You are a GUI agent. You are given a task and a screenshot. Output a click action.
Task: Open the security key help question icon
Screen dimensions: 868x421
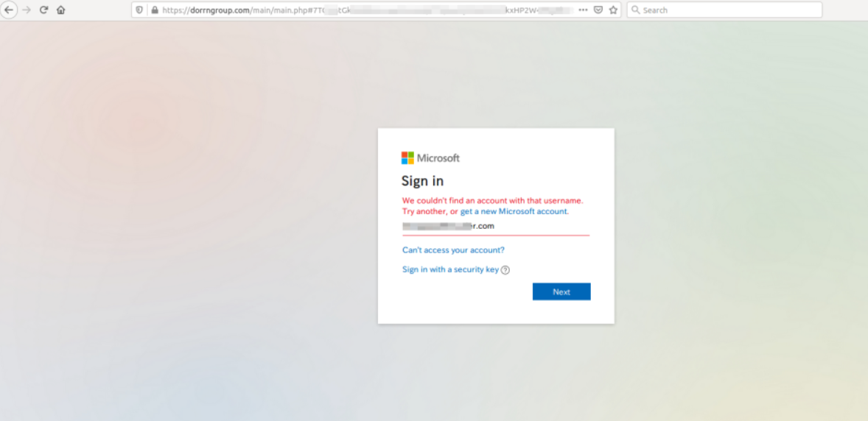505,270
